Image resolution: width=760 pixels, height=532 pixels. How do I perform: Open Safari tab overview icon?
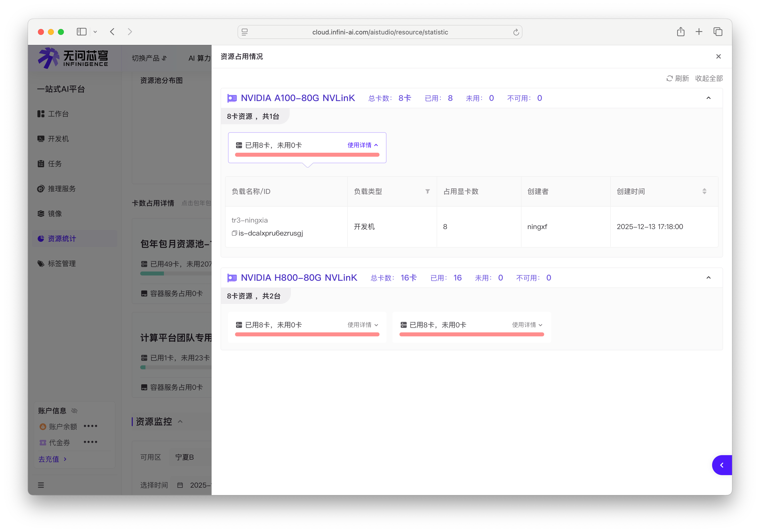(718, 32)
